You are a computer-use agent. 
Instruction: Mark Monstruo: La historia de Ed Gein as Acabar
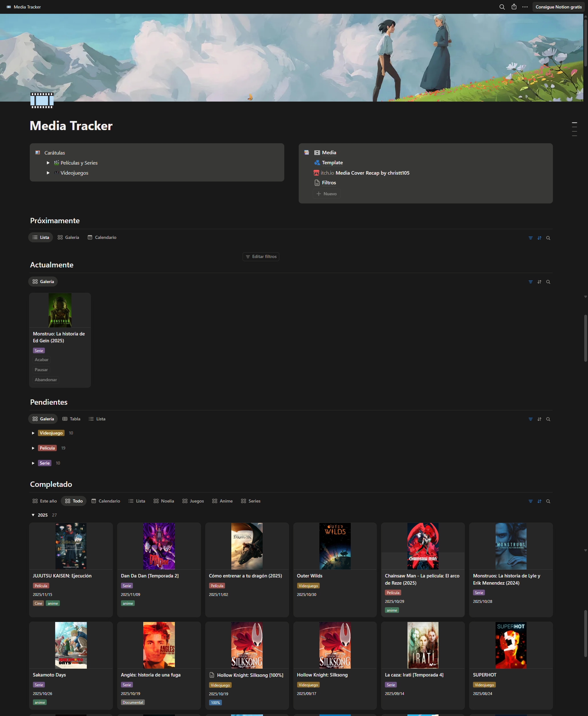41,359
